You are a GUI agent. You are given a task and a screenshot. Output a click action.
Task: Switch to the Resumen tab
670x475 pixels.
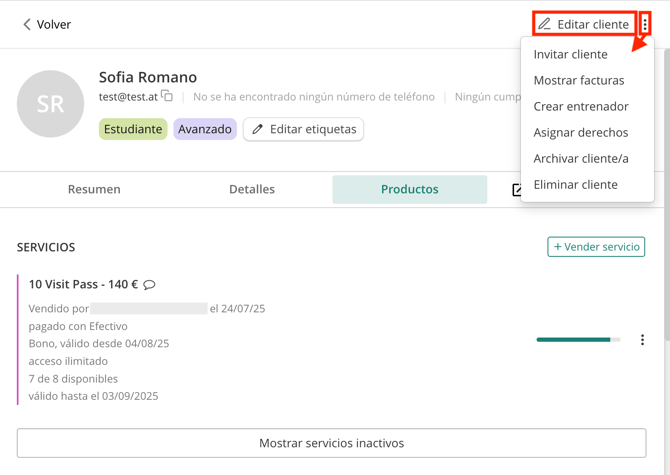tap(94, 189)
